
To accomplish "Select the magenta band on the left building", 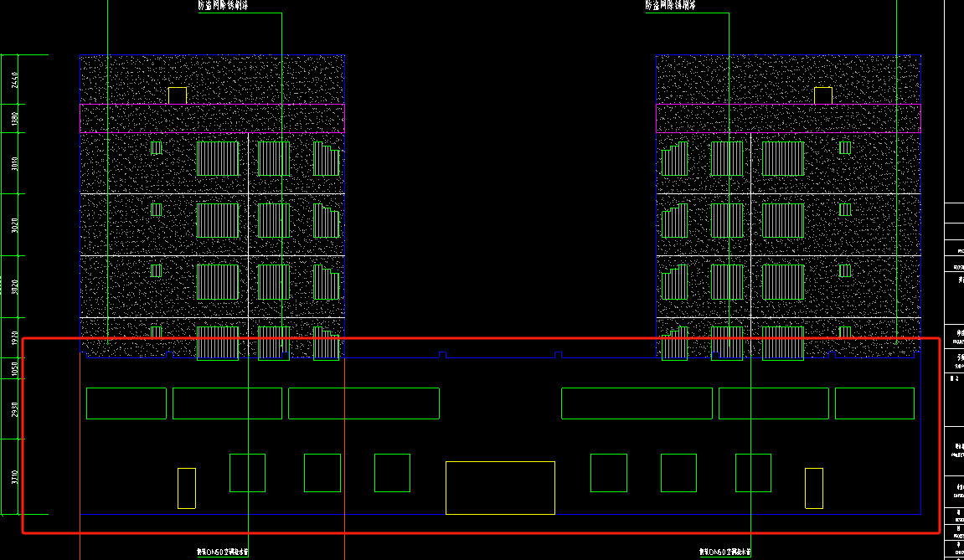I will (212, 118).
